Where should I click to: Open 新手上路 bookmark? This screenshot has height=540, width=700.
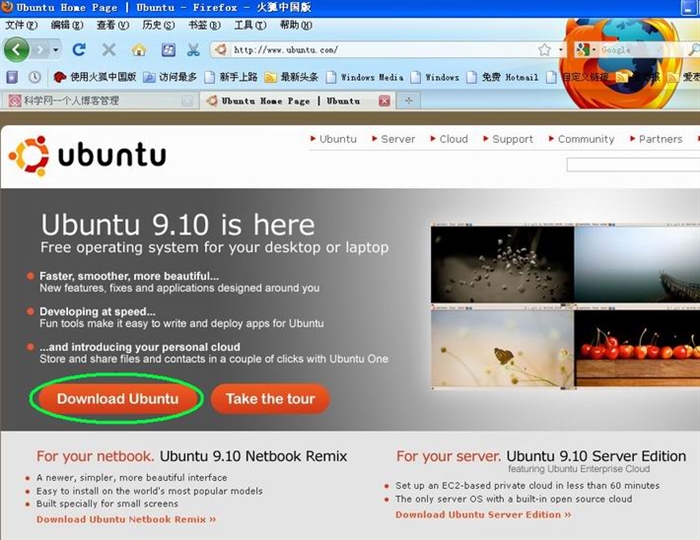231,77
